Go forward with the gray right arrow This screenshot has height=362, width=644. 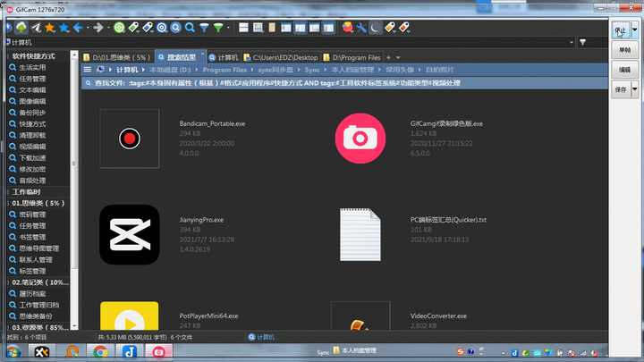click(97, 28)
